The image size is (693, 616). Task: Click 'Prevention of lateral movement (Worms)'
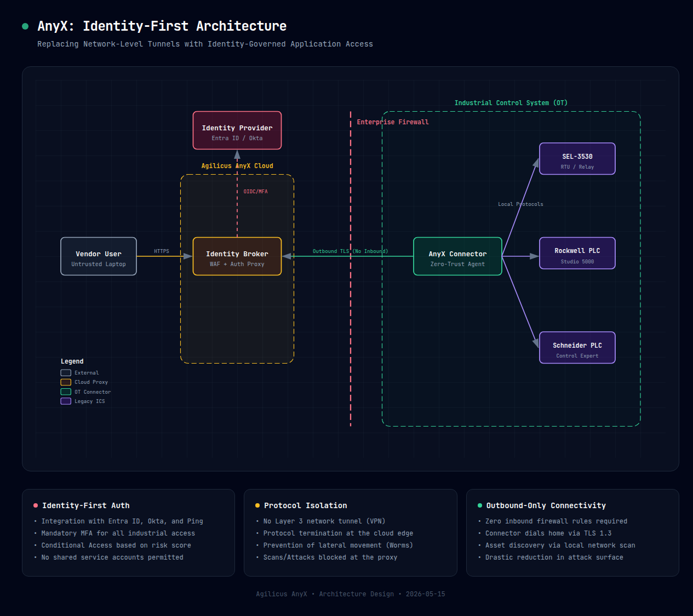click(x=339, y=545)
